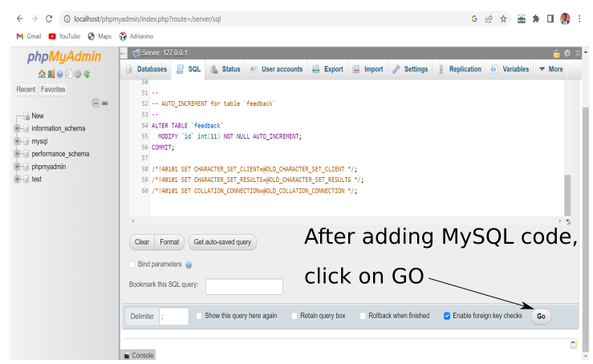Viewport: 593px width, 364px height.
Task: Enable the Bind parameters checkbox
Action: click(132, 265)
